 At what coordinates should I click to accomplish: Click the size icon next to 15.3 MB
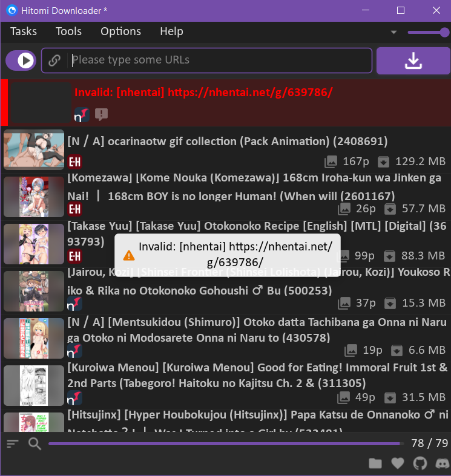pyautogui.click(x=390, y=303)
